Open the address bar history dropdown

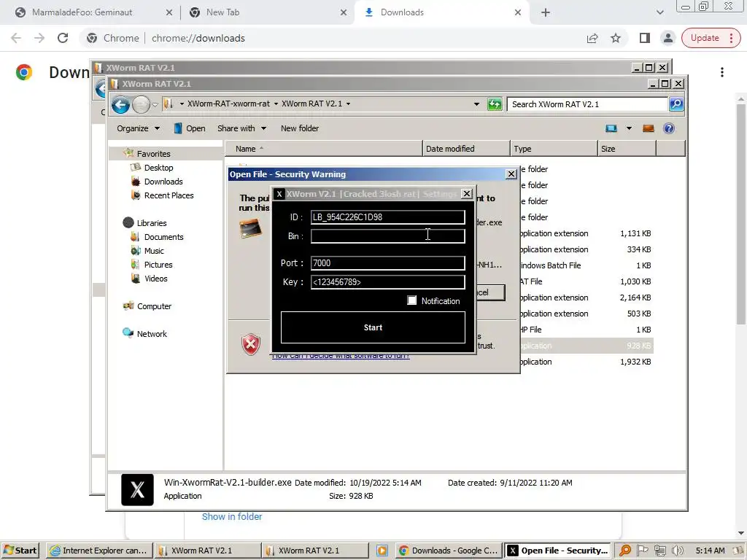click(476, 104)
